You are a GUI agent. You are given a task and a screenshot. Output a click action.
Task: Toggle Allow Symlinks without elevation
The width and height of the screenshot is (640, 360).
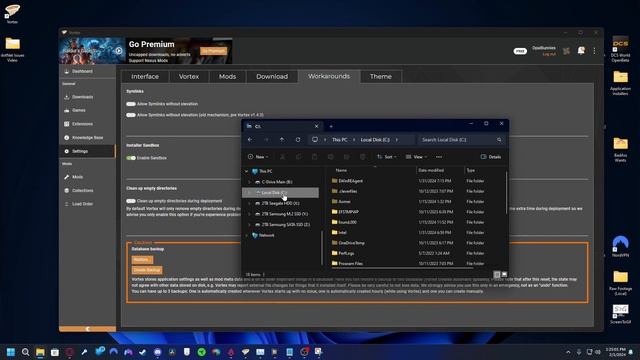tap(131, 104)
